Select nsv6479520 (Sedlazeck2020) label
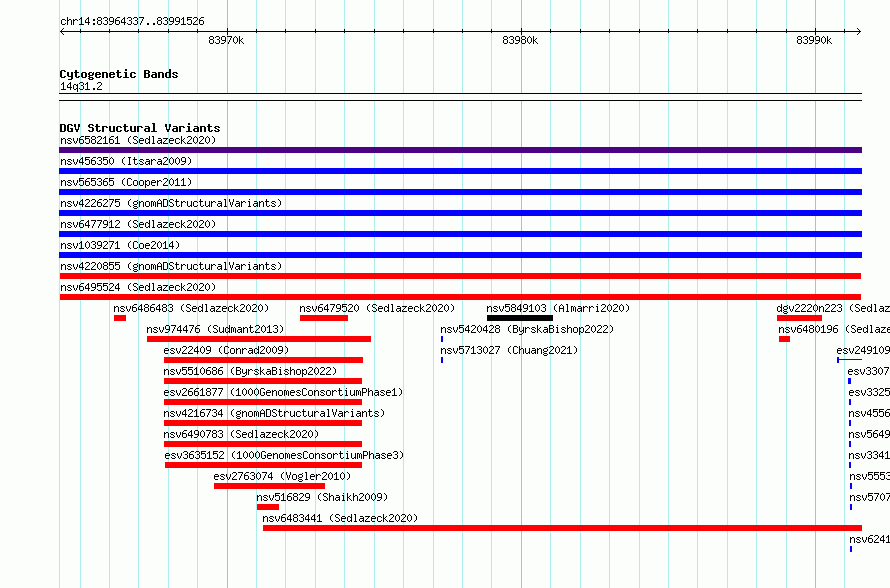 (x=377, y=308)
